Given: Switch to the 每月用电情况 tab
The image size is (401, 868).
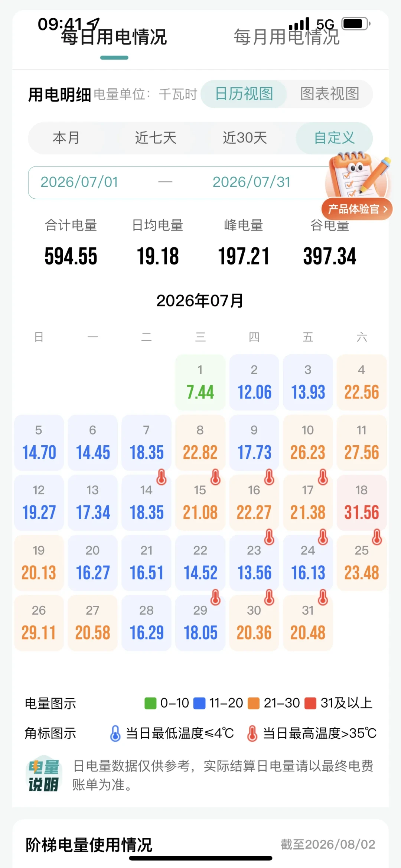Looking at the screenshot, I should click(286, 37).
